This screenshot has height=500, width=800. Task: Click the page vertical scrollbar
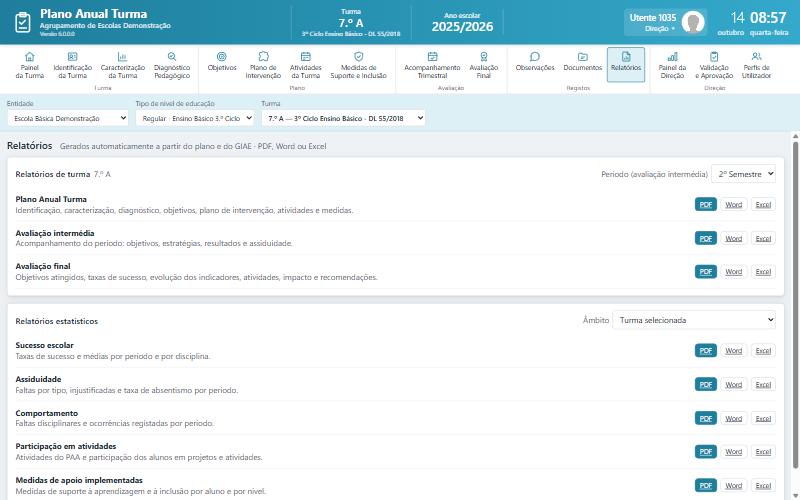point(795,306)
